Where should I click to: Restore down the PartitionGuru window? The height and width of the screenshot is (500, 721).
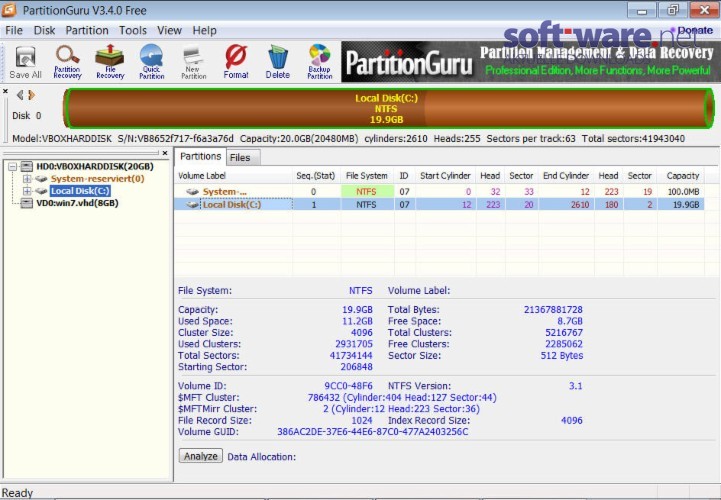[x=672, y=10]
